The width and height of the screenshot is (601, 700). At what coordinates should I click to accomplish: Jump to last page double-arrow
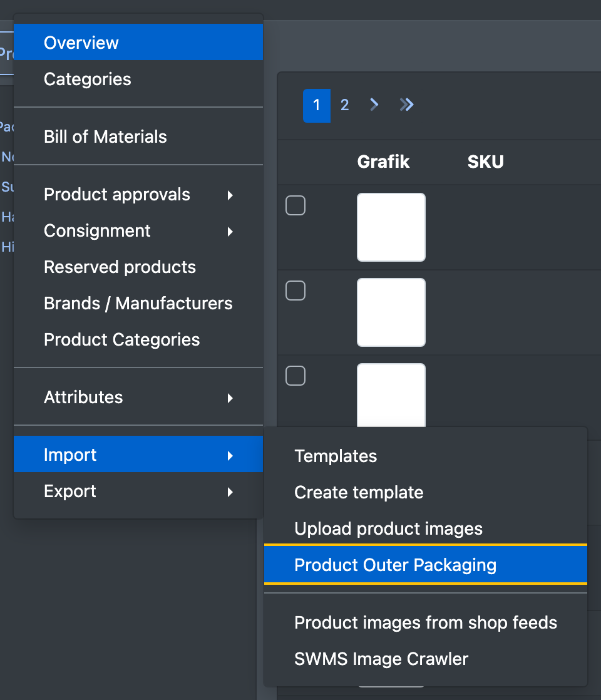[x=406, y=105]
